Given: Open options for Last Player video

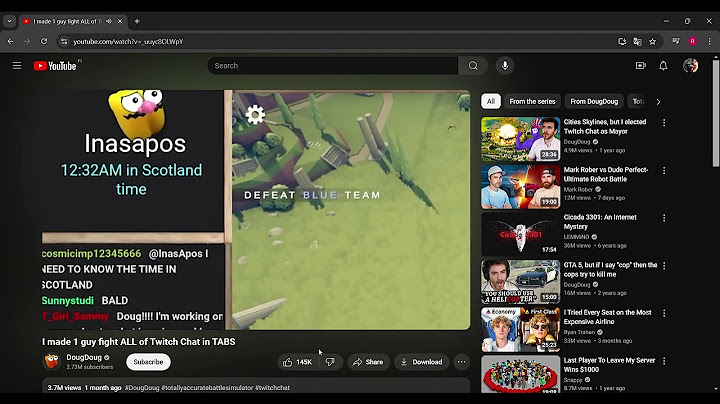Looking at the screenshot, I should click(664, 361).
